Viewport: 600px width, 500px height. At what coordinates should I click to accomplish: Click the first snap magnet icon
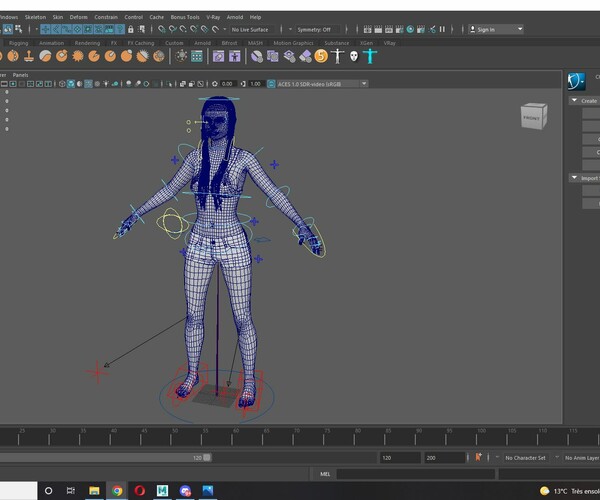pyautogui.click(x=162, y=29)
